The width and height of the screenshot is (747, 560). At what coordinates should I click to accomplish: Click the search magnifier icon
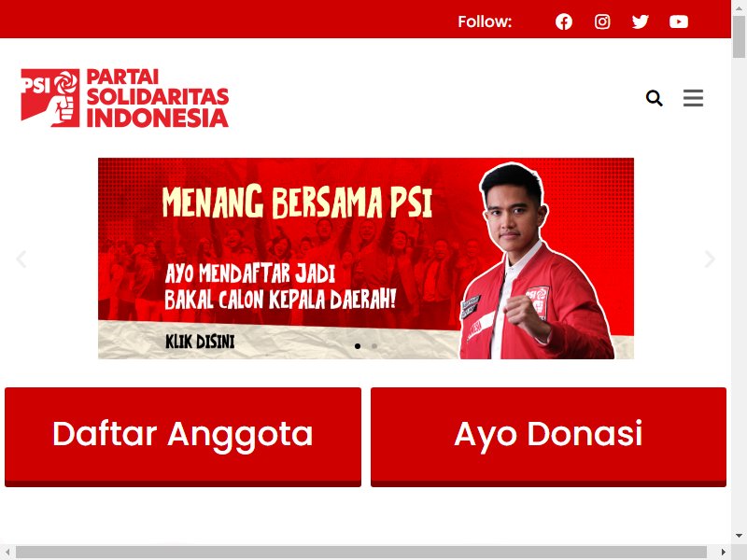coord(655,98)
